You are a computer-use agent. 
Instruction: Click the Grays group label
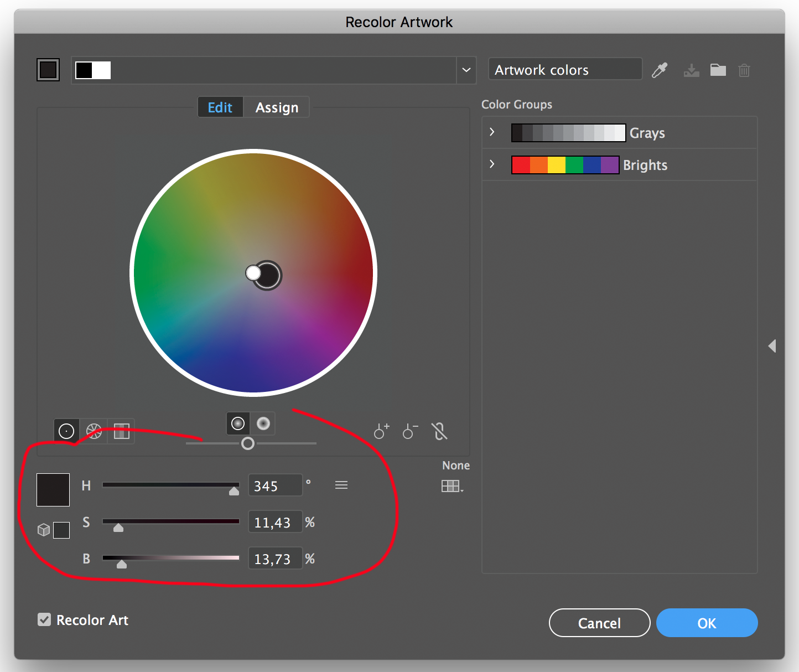coord(647,133)
